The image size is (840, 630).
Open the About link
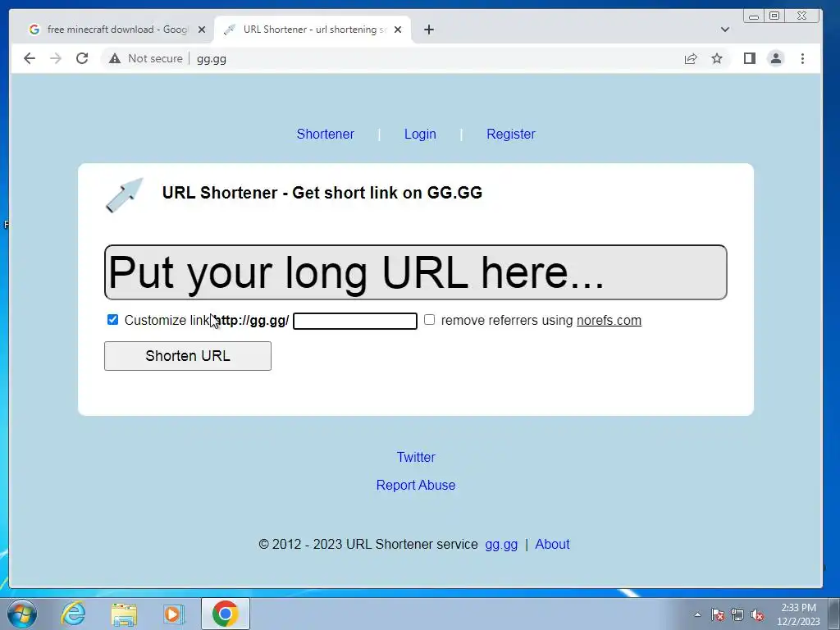point(552,545)
